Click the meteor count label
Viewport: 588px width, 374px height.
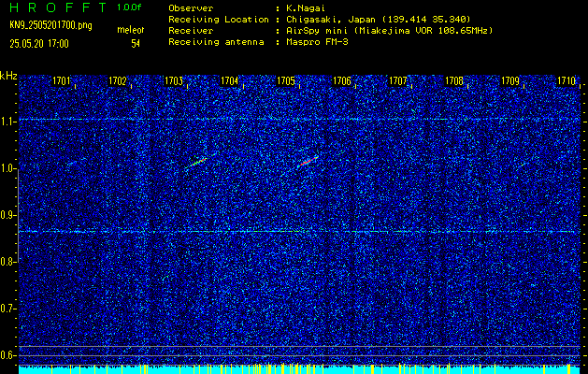point(131,30)
